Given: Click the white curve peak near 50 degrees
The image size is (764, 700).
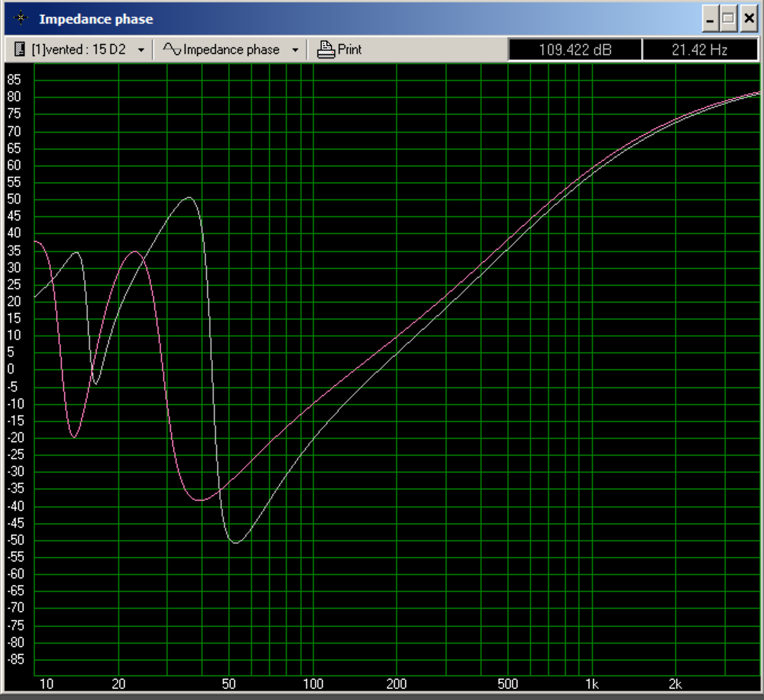Looking at the screenshot, I should 189,198.
